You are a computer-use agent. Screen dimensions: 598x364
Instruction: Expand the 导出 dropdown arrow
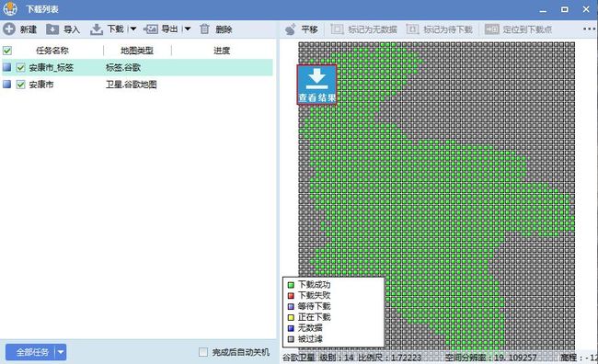(x=188, y=29)
